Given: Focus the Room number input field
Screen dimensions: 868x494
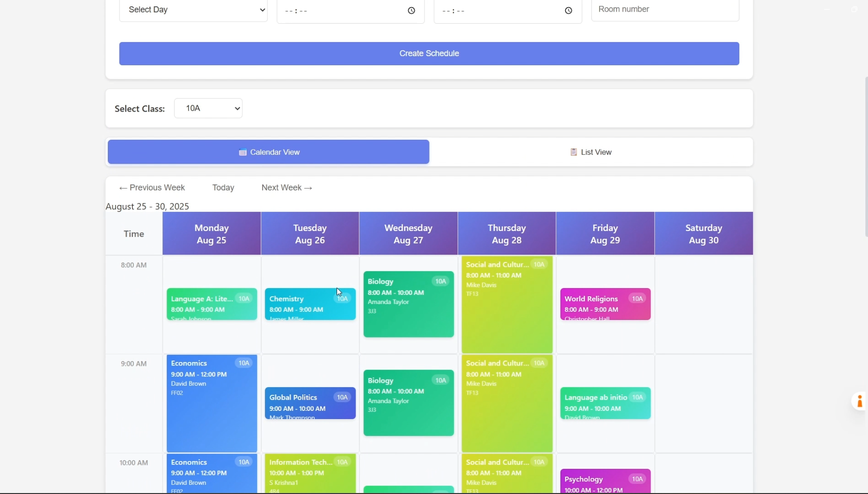Looking at the screenshot, I should pos(665,10).
